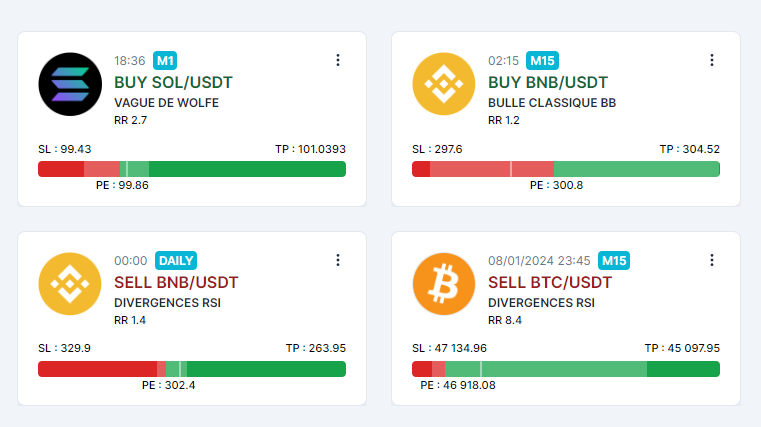
Task: Open three-dot menu on BUY BNB/USDT card
Action: [711, 60]
